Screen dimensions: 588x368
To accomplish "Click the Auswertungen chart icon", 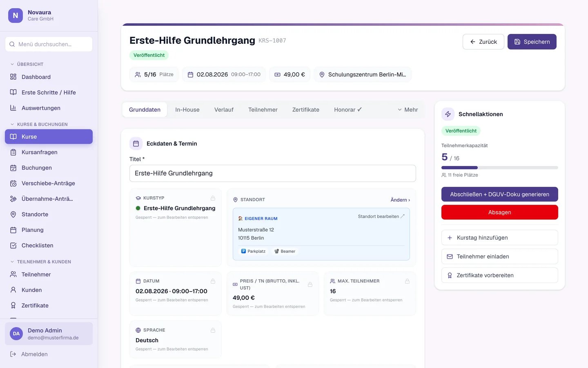I will [x=13, y=108].
